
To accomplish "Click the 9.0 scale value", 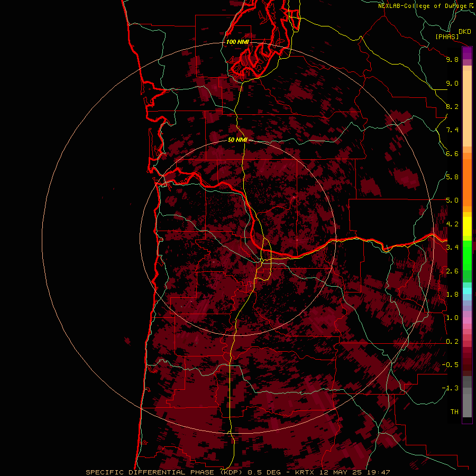I will coord(452,83).
